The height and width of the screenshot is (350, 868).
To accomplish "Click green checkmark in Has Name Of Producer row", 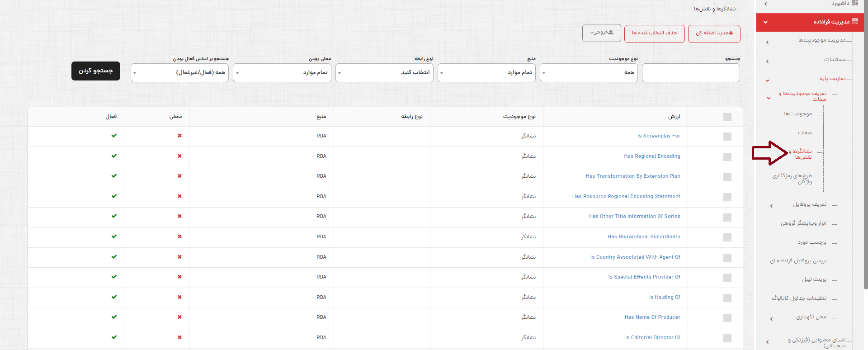I will click(x=114, y=317).
